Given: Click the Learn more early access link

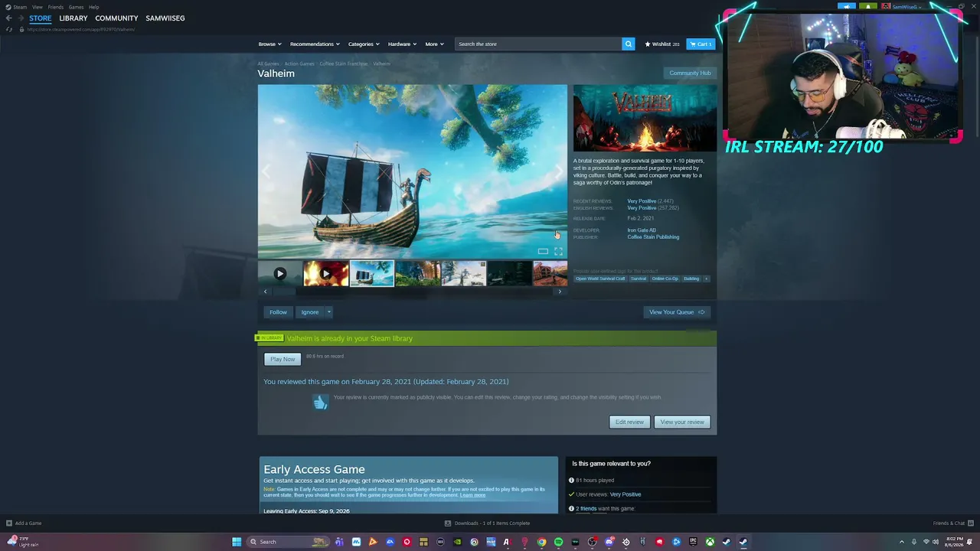Looking at the screenshot, I should [x=472, y=495].
